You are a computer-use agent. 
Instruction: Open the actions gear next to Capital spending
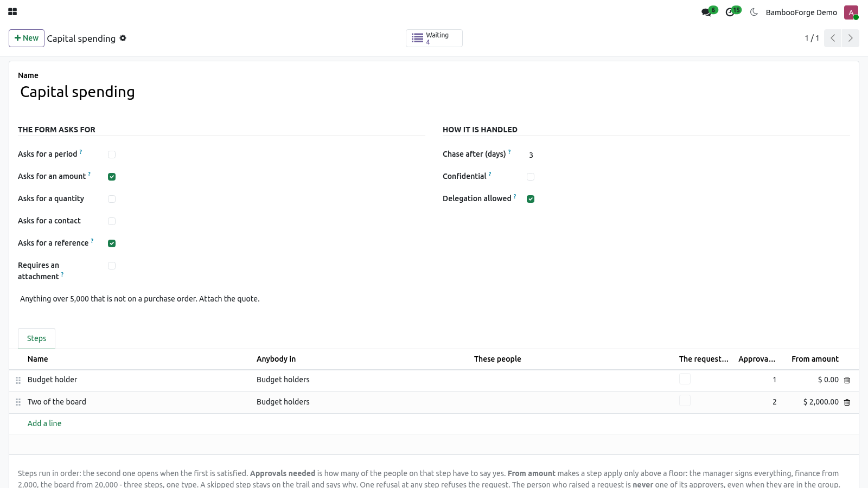pyautogui.click(x=123, y=38)
